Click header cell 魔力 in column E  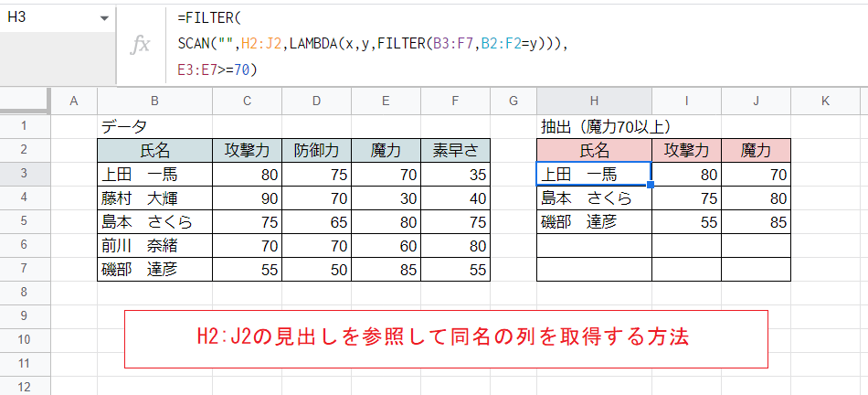(386, 150)
